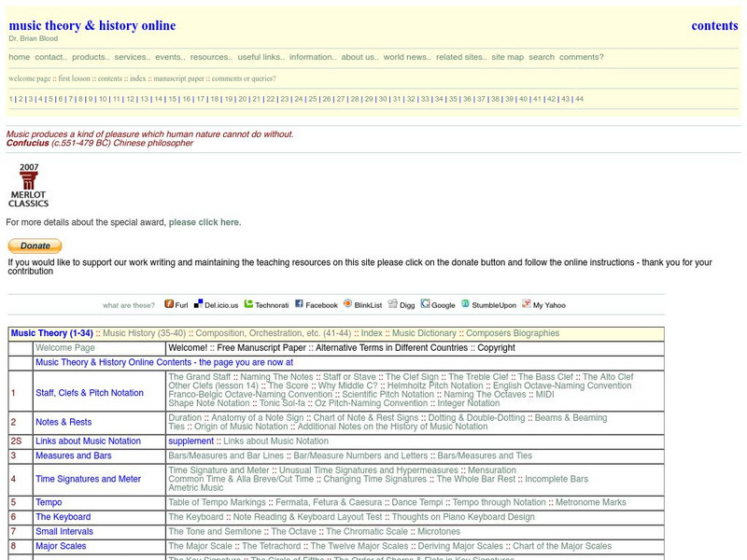747x560 pixels.
Task: Click 'Chart of the Major Scales' topic
Action: pos(562,546)
